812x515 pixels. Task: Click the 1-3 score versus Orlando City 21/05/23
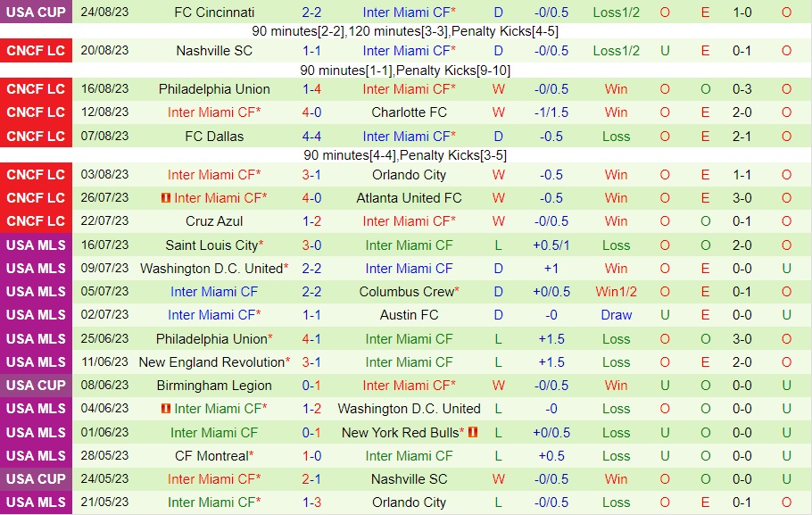click(311, 502)
